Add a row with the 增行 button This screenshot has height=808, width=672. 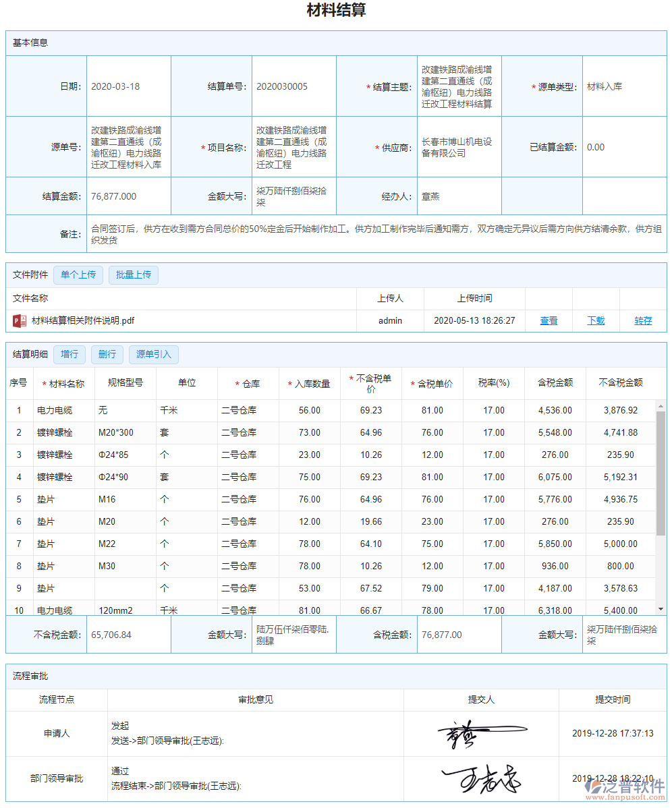click(x=69, y=354)
